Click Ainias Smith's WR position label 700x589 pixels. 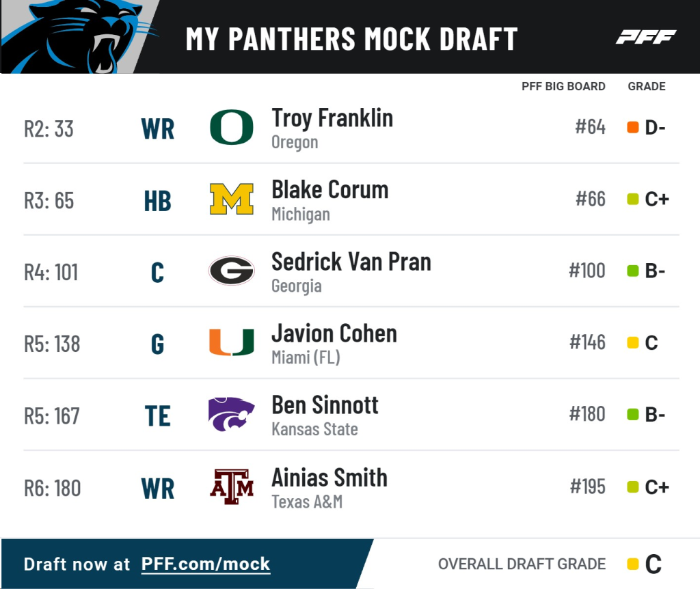coord(158,489)
